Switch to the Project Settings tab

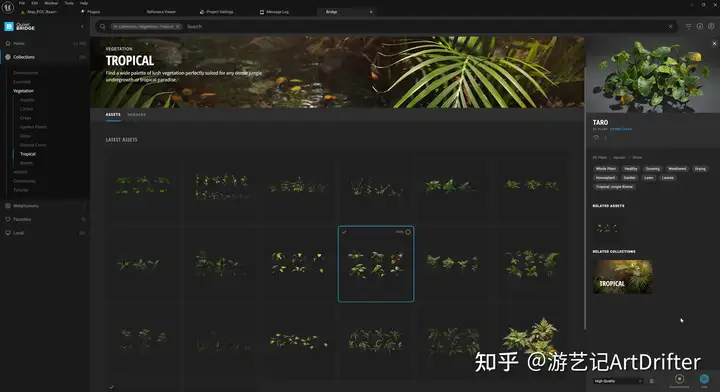(x=217, y=11)
